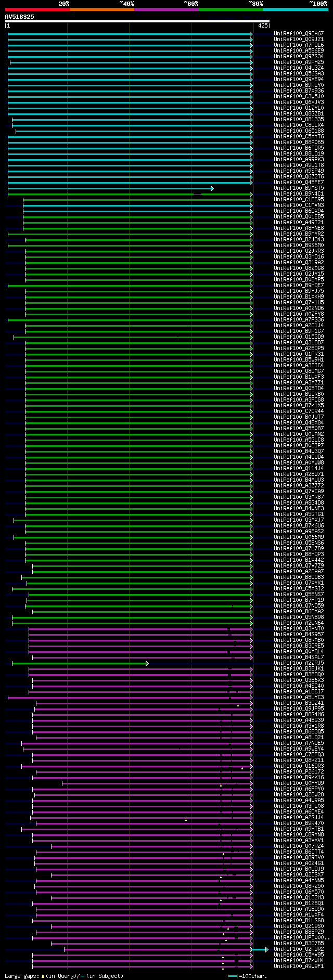Image resolution: width=333 pixels, height=980 pixels.
Task: Select hit label UniRef100_B6TDR5
Action: click(299, 148)
